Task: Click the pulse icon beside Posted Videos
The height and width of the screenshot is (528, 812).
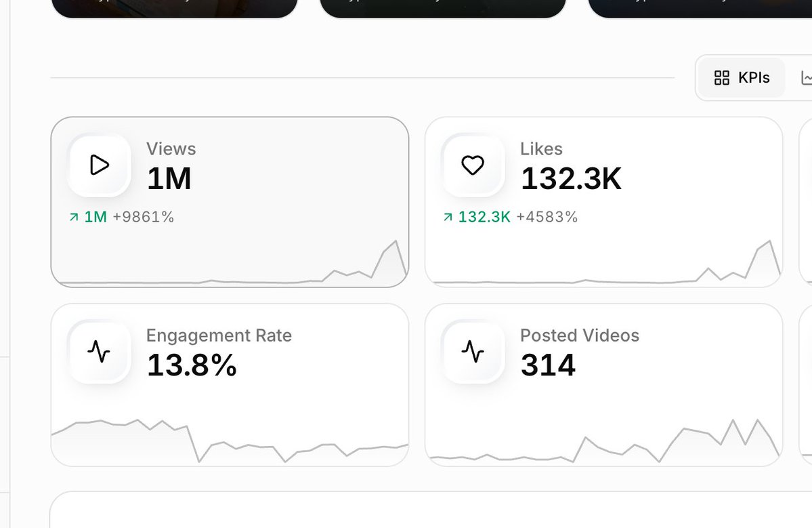Action: [x=473, y=351]
